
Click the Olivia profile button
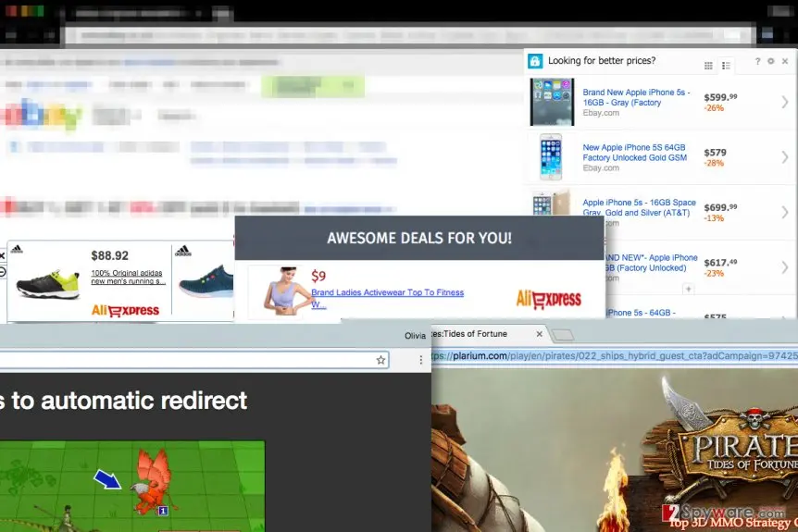click(415, 336)
